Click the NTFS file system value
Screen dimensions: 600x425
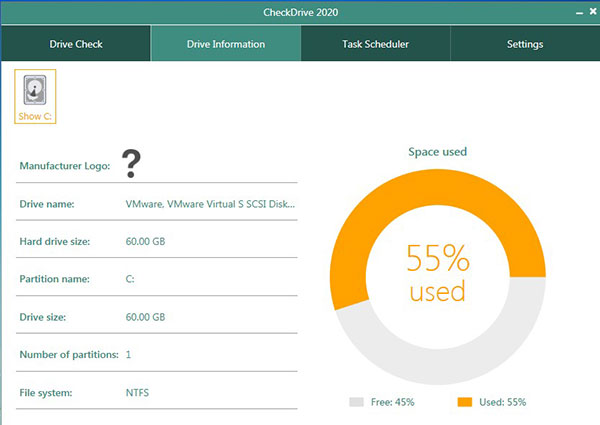(x=137, y=393)
